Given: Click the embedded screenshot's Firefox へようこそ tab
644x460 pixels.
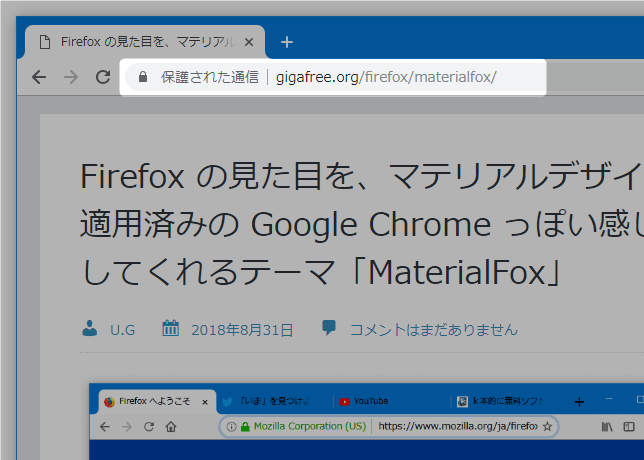Looking at the screenshot, I should pos(158,401).
